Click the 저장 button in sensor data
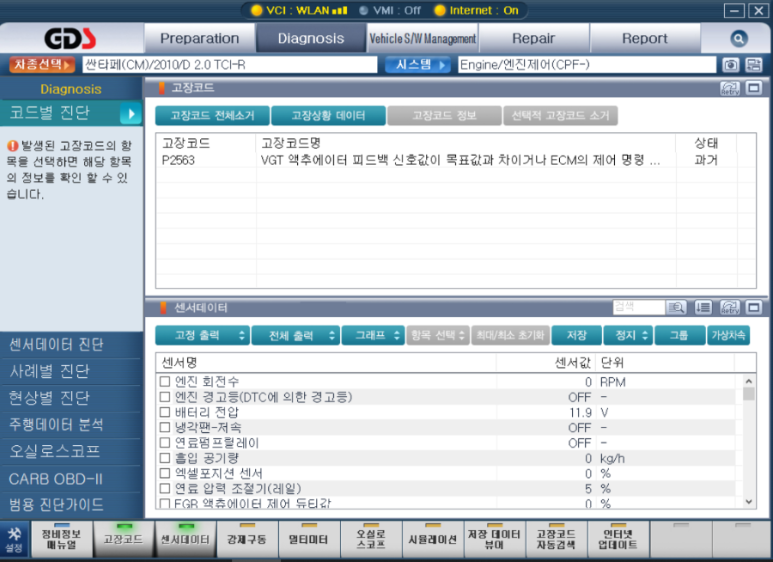Screen dimensions: 773x562 pos(577,336)
